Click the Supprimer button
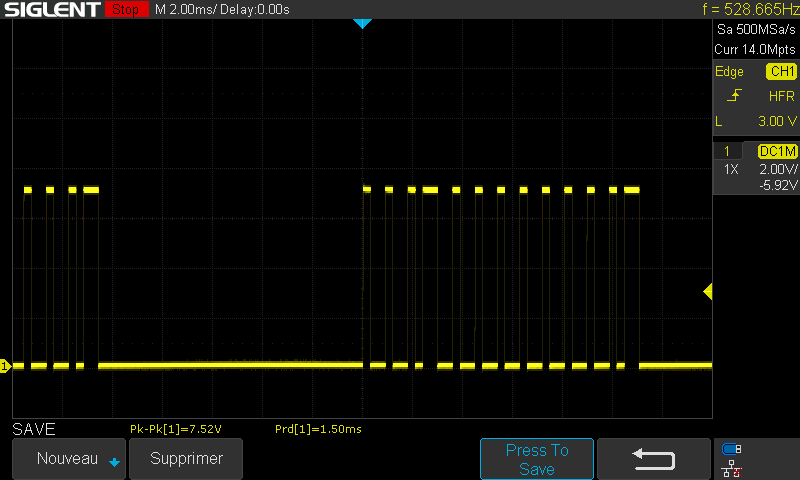 click(x=186, y=459)
